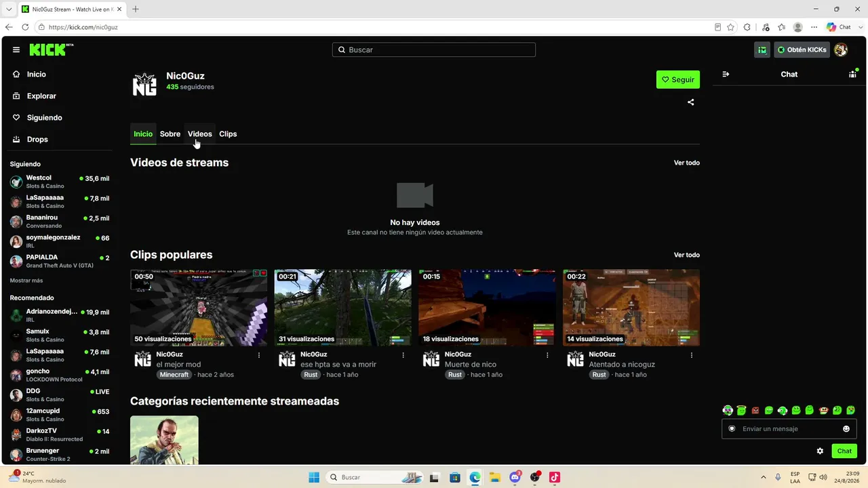This screenshot has width=868, height=488.
Task: Open the hamburger sidebar menu
Action: [16, 49]
